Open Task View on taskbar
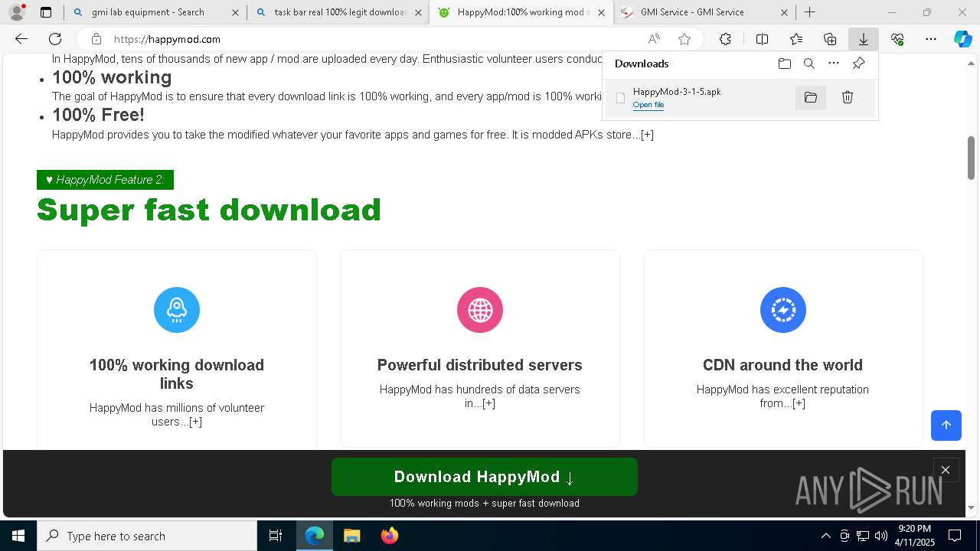 [x=276, y=536]
